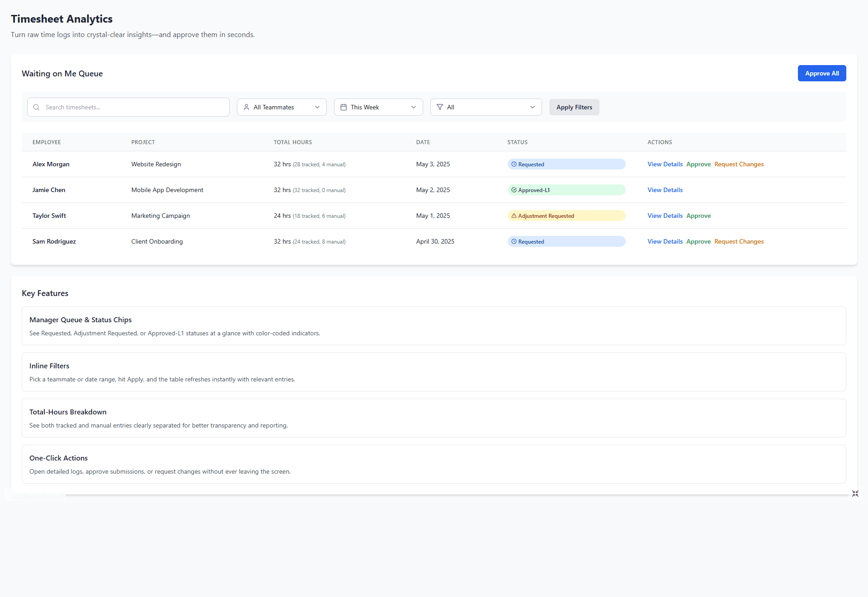Click the funnel icon in status filter
This screenshot has width=868, height=597.
[440, 107]
